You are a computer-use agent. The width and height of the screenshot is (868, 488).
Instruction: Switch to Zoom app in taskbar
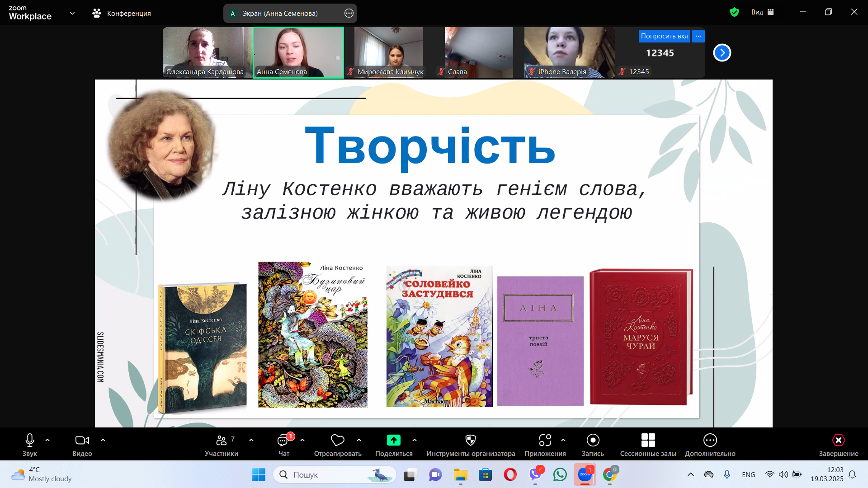pos(585,475)
